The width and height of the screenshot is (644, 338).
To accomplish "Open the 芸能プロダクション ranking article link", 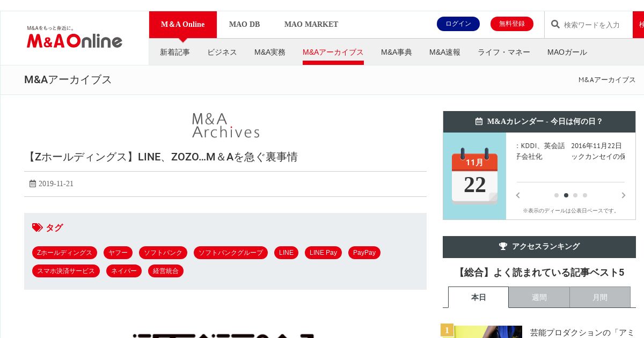I will pos(582,333).
